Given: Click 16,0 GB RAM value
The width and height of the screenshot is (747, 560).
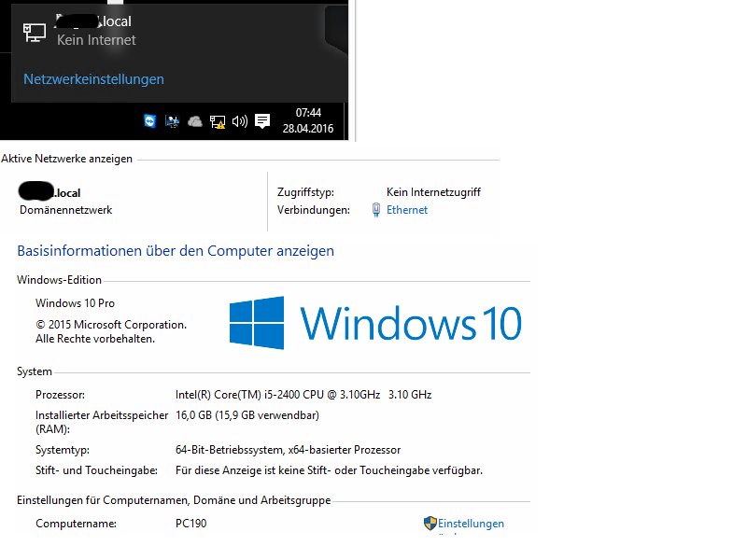Looking at the screenshot, I should tap(247, 415).
